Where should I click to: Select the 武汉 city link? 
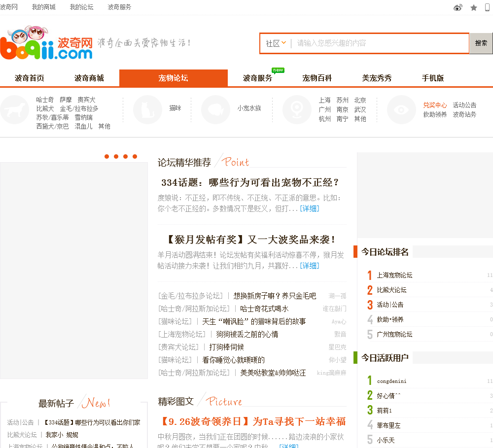point(360,109)
